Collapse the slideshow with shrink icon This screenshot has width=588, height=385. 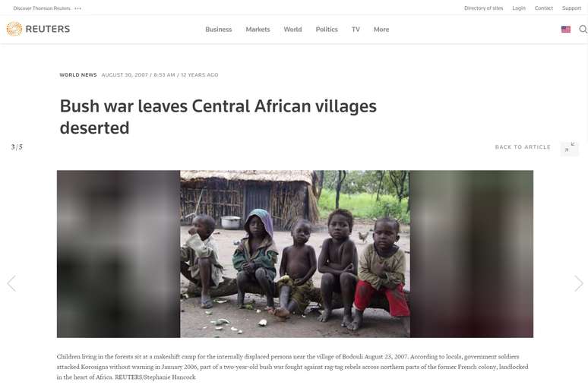pos(570,147)
